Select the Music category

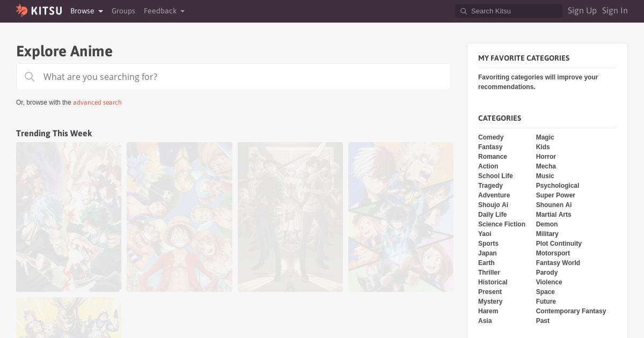tap(545, 176)
